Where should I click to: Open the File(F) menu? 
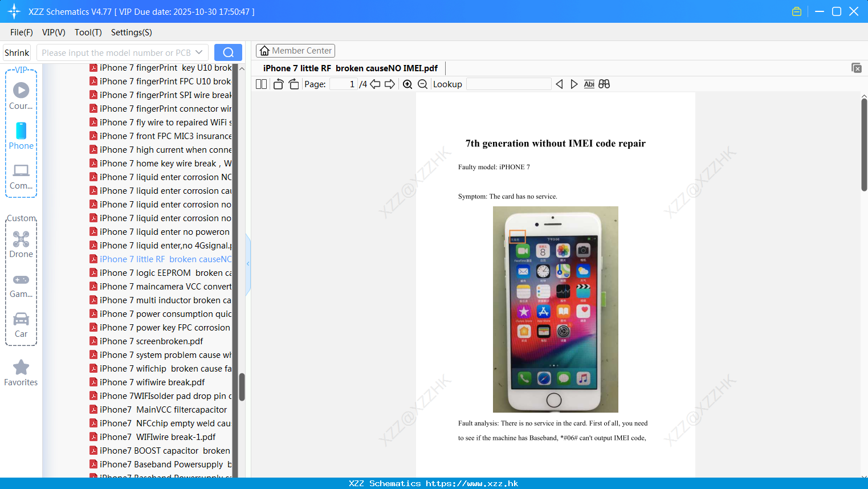(x=22, y=32)
